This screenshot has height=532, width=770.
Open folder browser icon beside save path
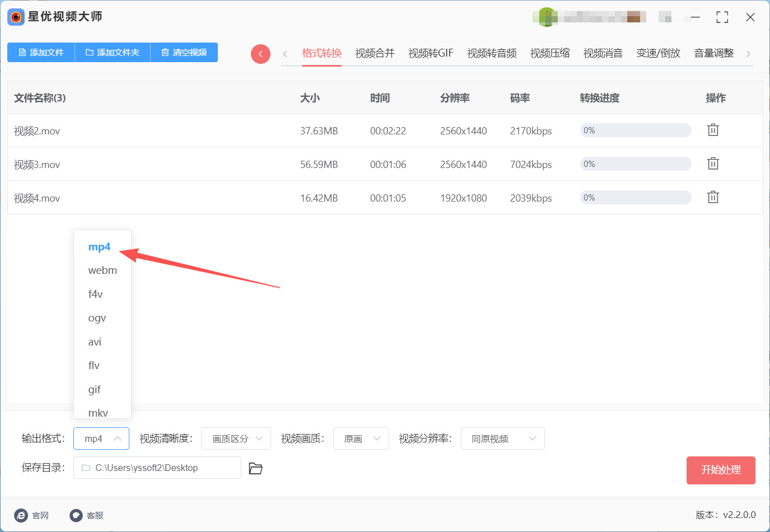tap(255, 468)
